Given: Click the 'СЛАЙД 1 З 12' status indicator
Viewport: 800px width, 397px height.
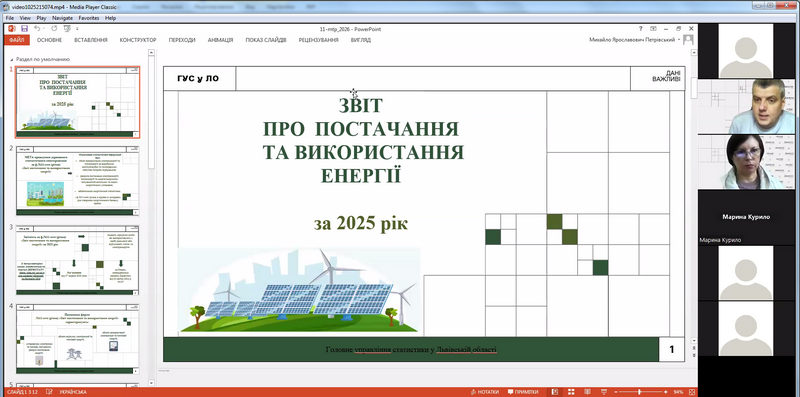Looking at the screenshot, I should pyautogui.click(x=22, y=392).
